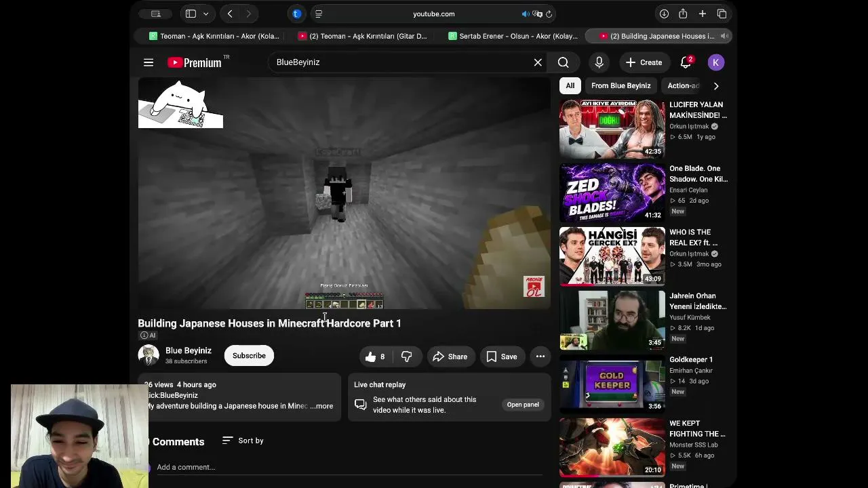
Task: Open the Yusuf Kümbek channel link
Action: [x=690, y=317]
